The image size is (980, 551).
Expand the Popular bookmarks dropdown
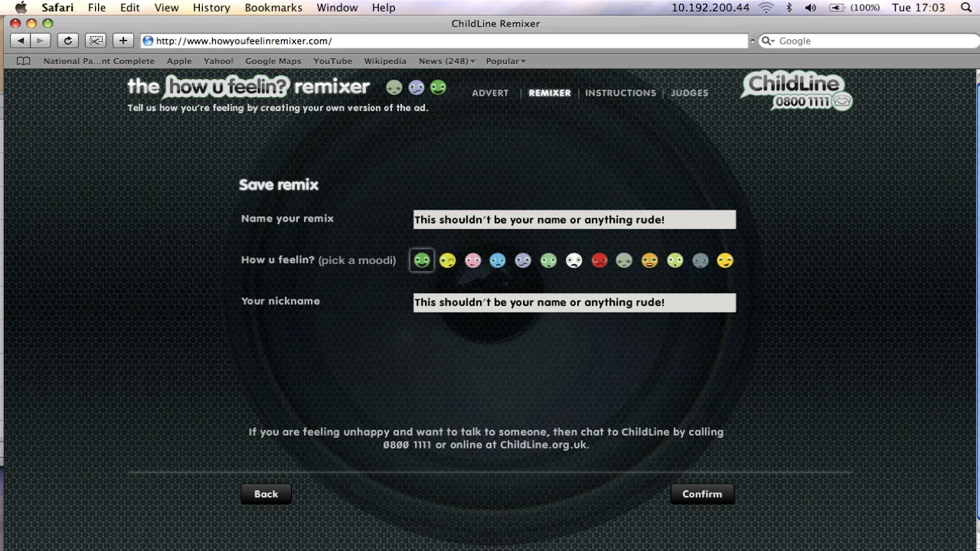click(x=506, y=61)
